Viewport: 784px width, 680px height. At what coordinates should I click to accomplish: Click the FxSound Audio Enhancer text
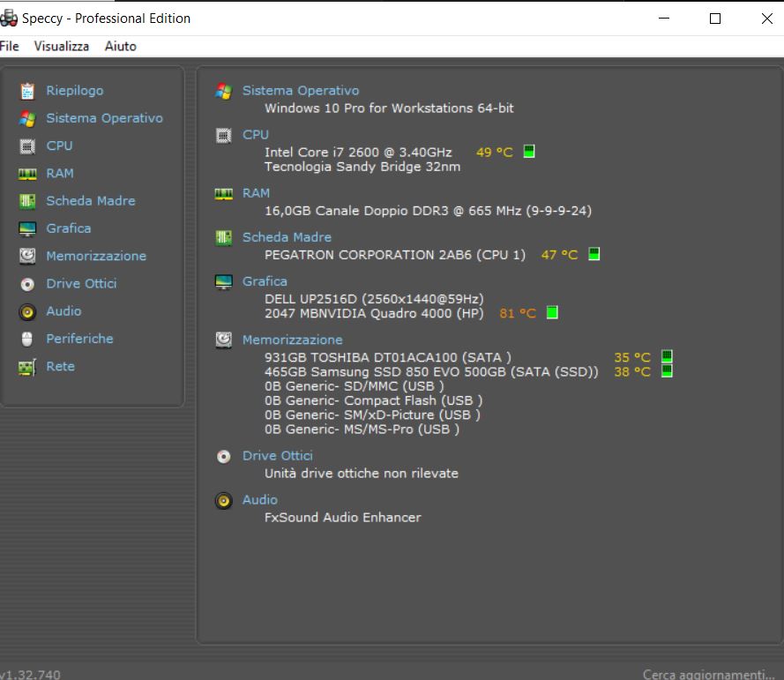(342, 517)
